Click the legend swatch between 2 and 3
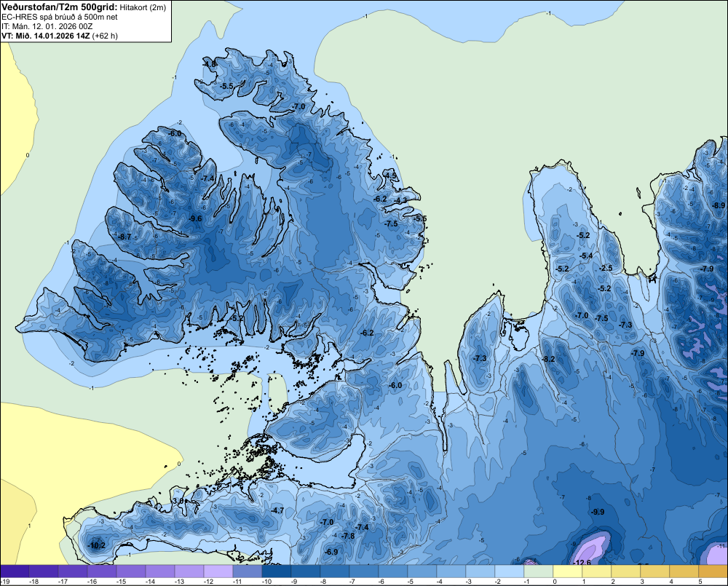The width and height of the screenshot is (728, 586). tap(626, 571)
